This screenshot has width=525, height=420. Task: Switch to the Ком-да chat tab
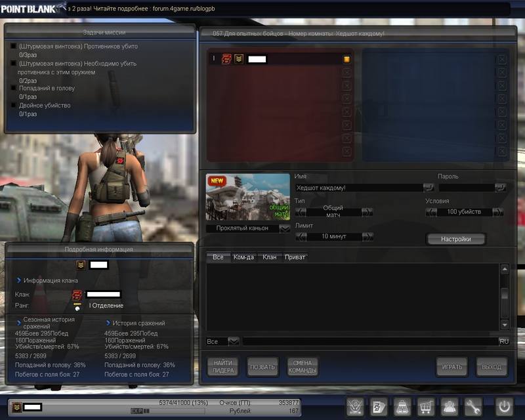point(243,257)
